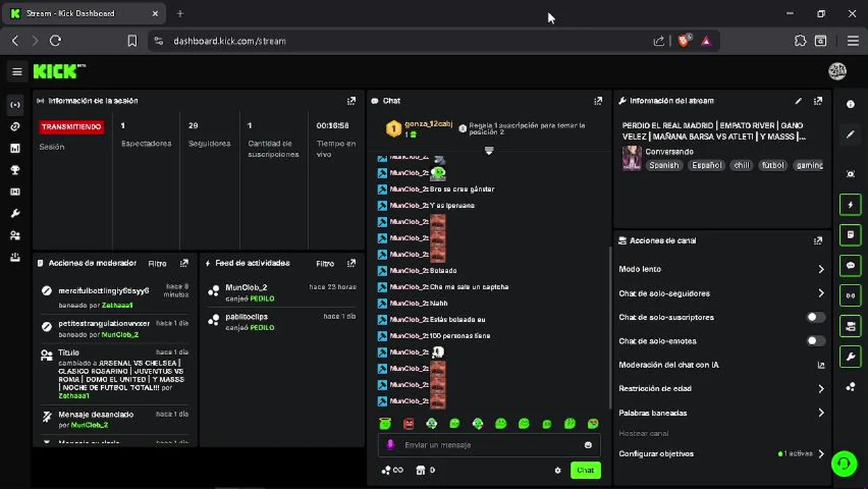
Task: Toggle Chat de solo-emotes switch
Action: pos(816,341)
